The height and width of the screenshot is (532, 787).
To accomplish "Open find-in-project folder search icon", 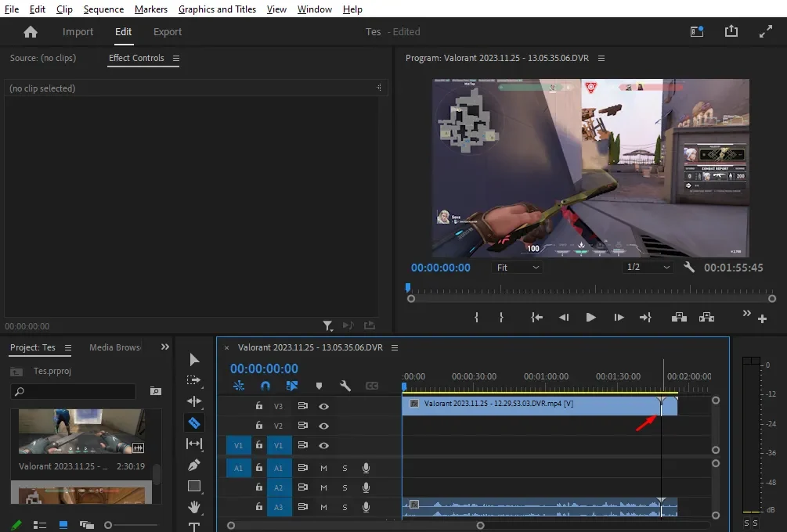I will (x=156, y=391).
